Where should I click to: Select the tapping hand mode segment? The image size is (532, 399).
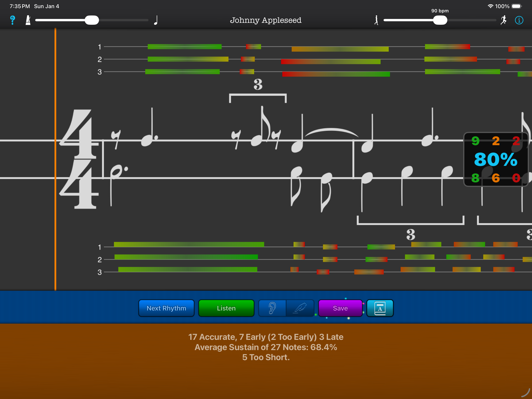click(300, 308)
